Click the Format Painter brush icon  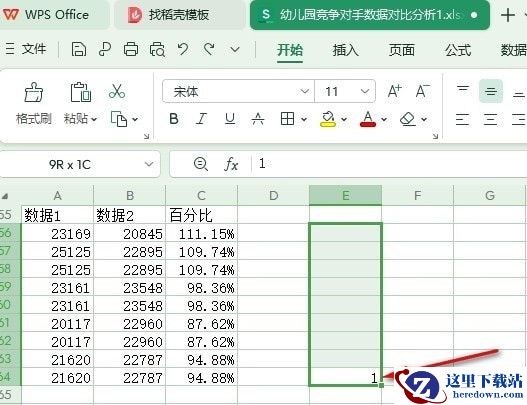tap(34, 92)
